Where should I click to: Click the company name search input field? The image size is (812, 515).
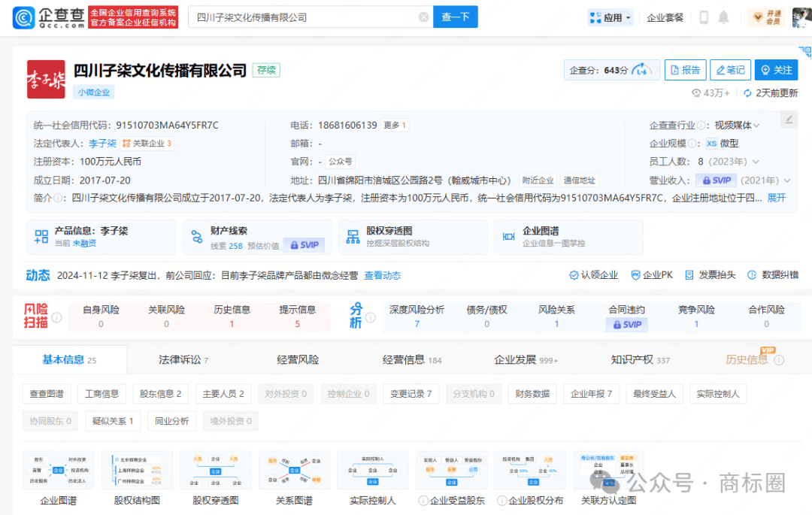tap(301, 17)
